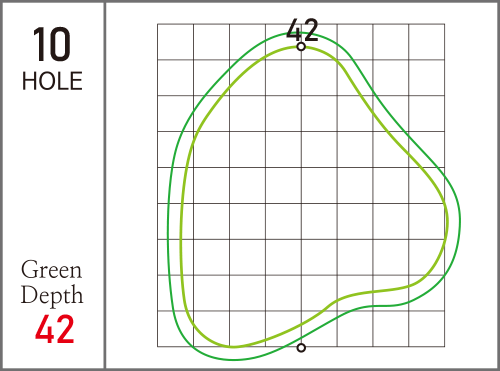Click the vertical divider between panel and diagram
Viewport: 500px width, 371px height.
[x=105, y=185]
